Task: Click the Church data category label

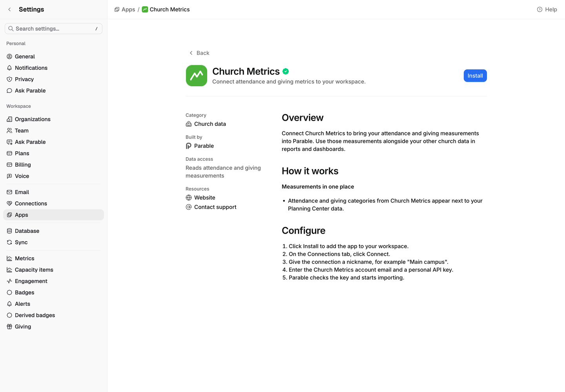Action: click(210, 124)
